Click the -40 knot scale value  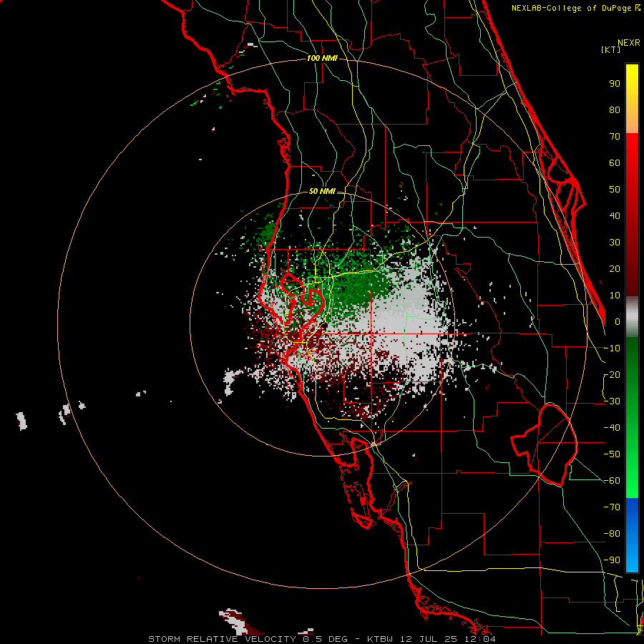[x=612, y=428]
